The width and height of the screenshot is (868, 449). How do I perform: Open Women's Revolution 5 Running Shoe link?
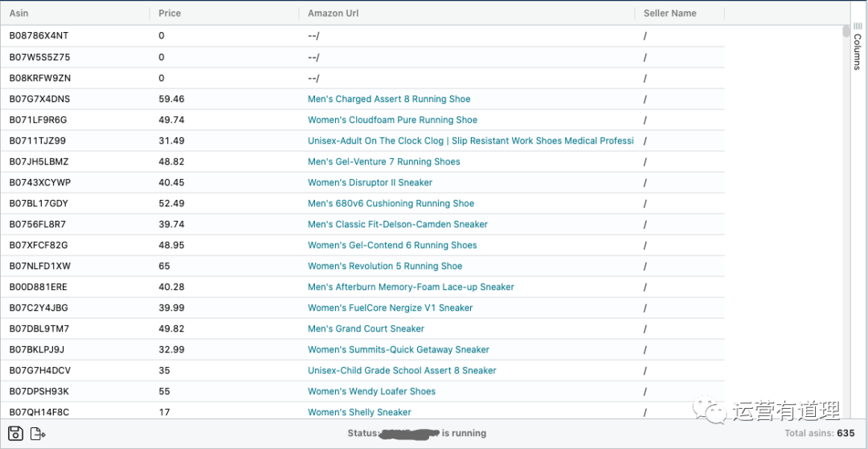tap(385, 267)
